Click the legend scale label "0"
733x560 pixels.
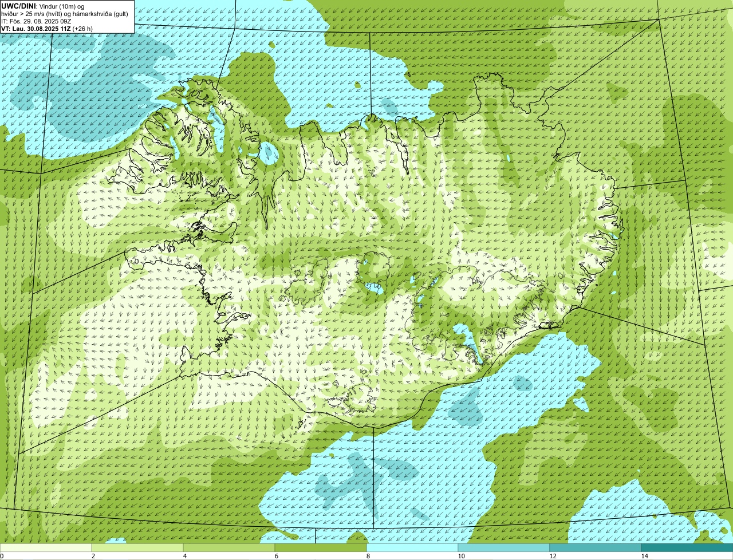click(x=2, y=556)
